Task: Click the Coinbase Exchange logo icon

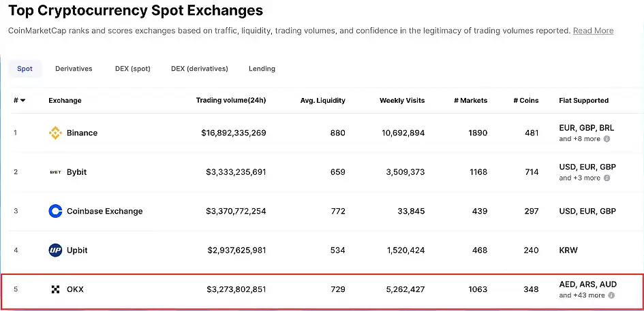Action: [56, 211]
